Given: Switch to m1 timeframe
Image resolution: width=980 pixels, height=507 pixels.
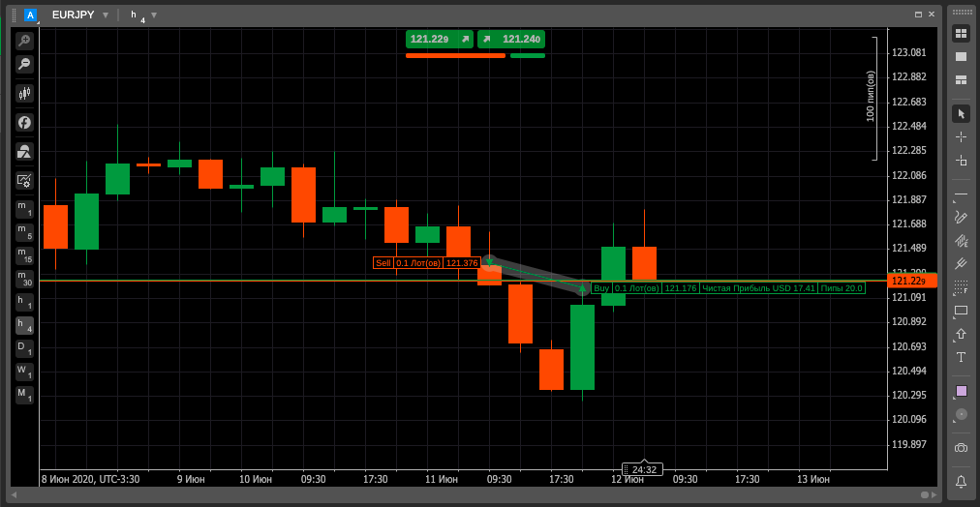Looking at the screenshot, I should pyautogui.click(x=24, y=209).
